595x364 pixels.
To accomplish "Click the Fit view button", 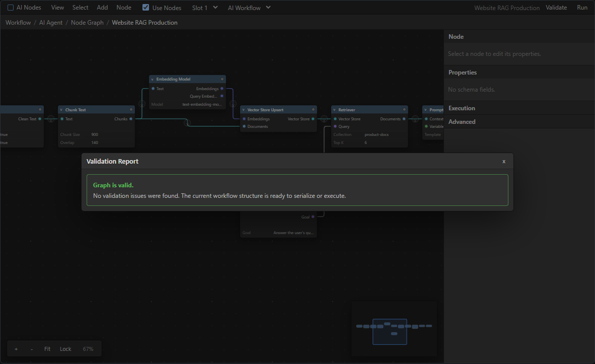I will point(47,349).
